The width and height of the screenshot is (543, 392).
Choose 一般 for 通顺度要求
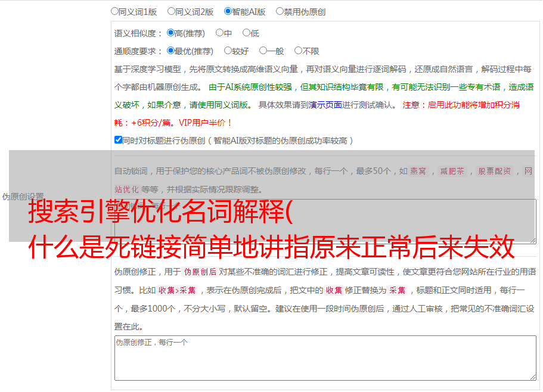tap(263, 51)
